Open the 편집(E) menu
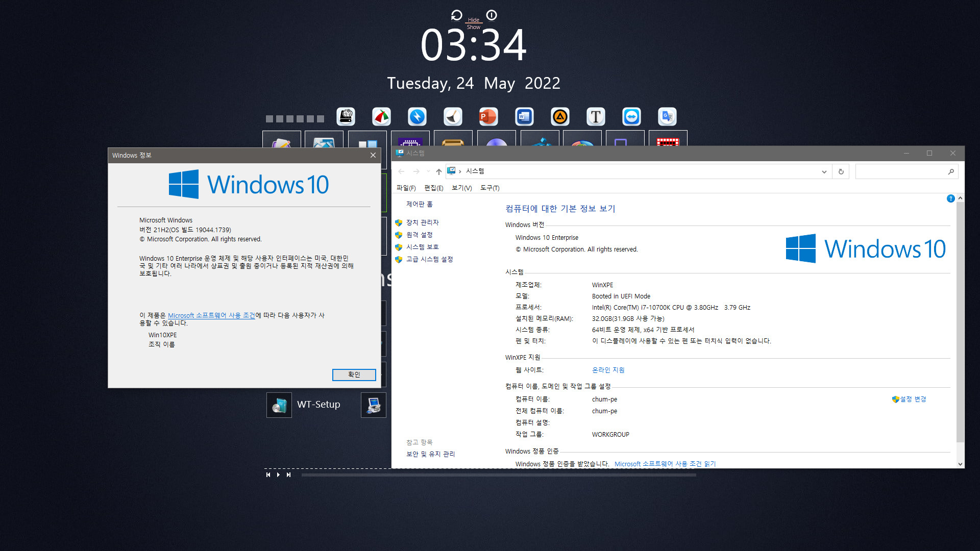980x551 pixels. [x=434, y=188]
